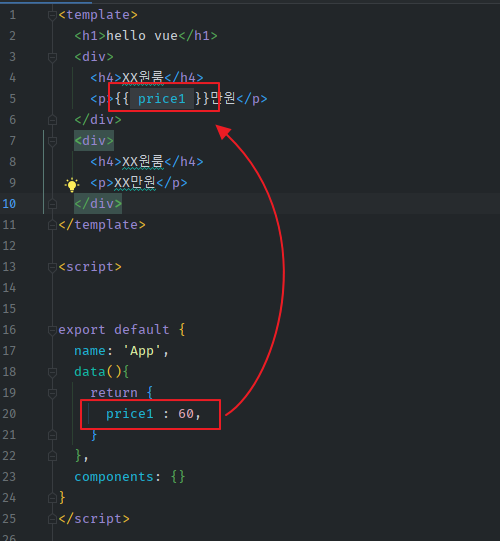Click the yellow lightbulb intention icon on line 9
The width and height of the screenshot is (500, 541).
click(x=72, y=185)
